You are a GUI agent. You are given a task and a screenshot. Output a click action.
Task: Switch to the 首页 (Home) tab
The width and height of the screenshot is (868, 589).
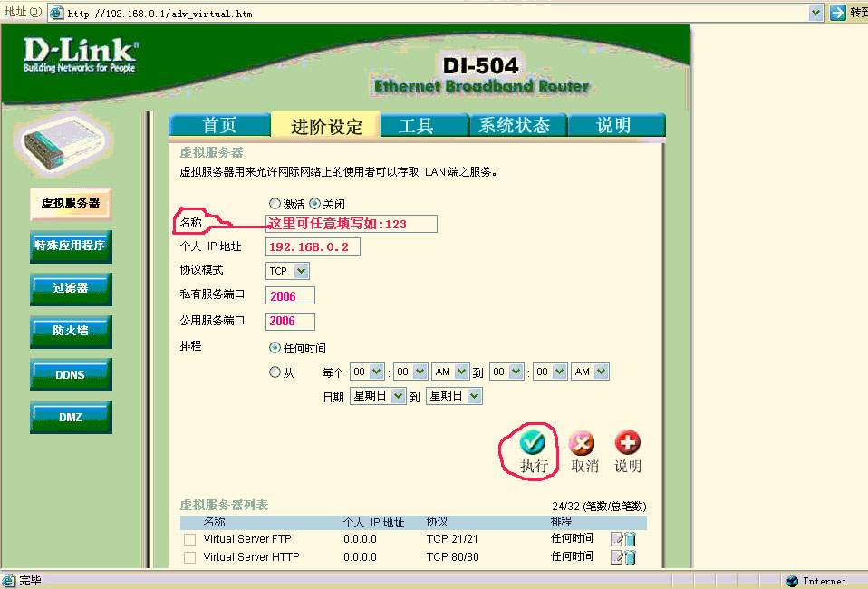[x=219, y=126]
